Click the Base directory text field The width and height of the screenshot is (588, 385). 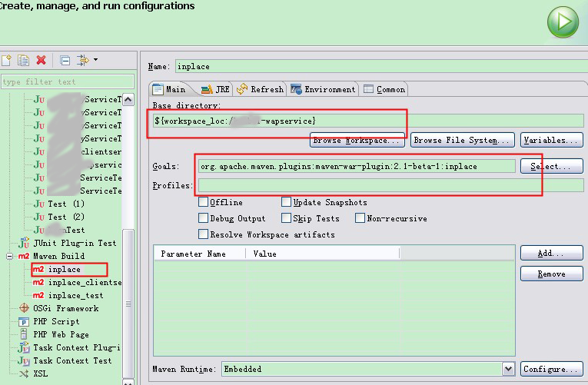coord(368,121)
